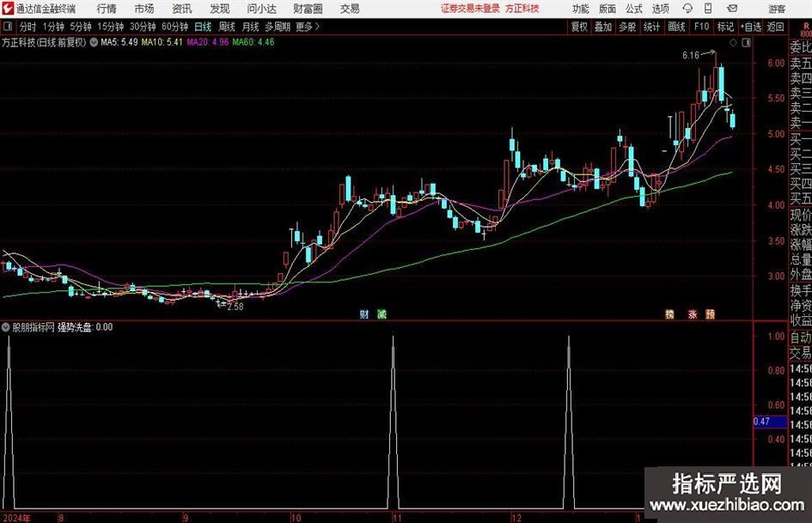Switch to 月线 monthly period
The width and height of the screenshot is (812, 523).
(x=251, y=27)
